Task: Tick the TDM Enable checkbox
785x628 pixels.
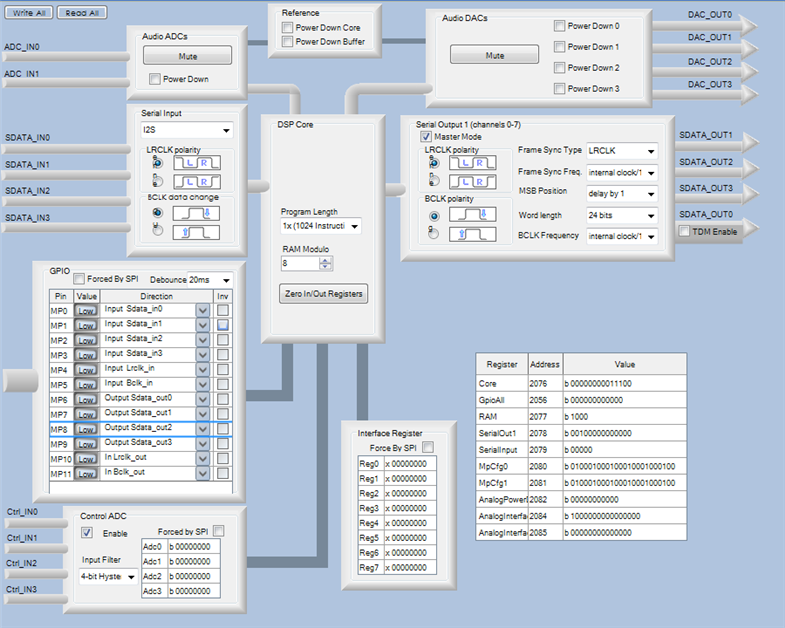Action: 684,231
